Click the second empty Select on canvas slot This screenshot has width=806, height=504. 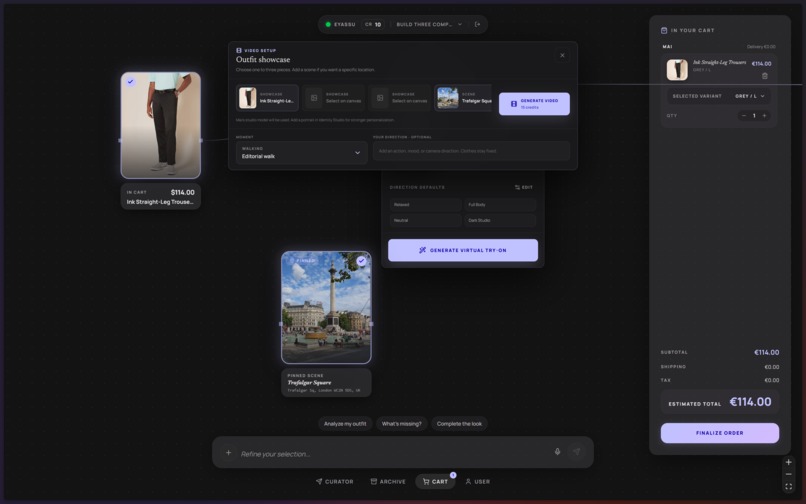pos(399,98)
